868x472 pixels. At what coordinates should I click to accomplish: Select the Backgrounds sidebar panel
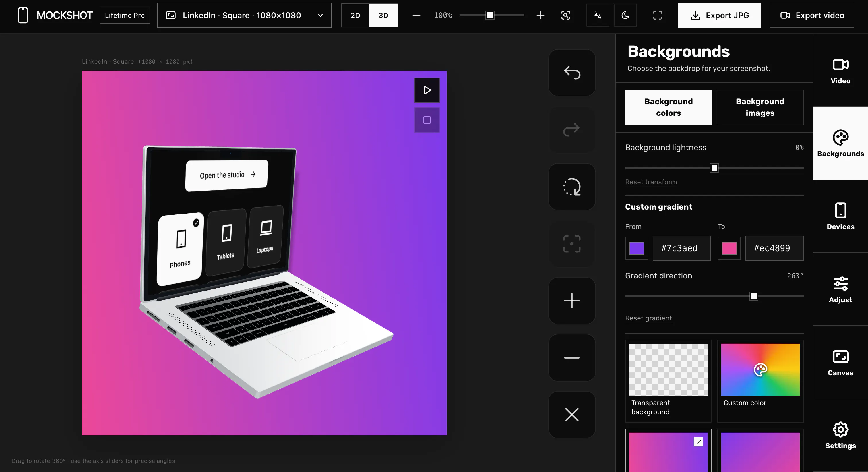(840, 143)
